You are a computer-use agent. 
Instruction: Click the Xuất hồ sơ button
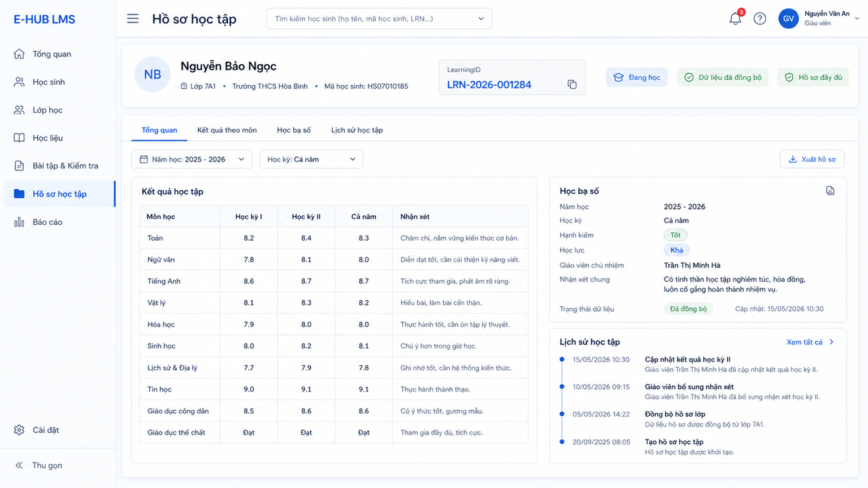pyautogui.click(x=812, y=159)
